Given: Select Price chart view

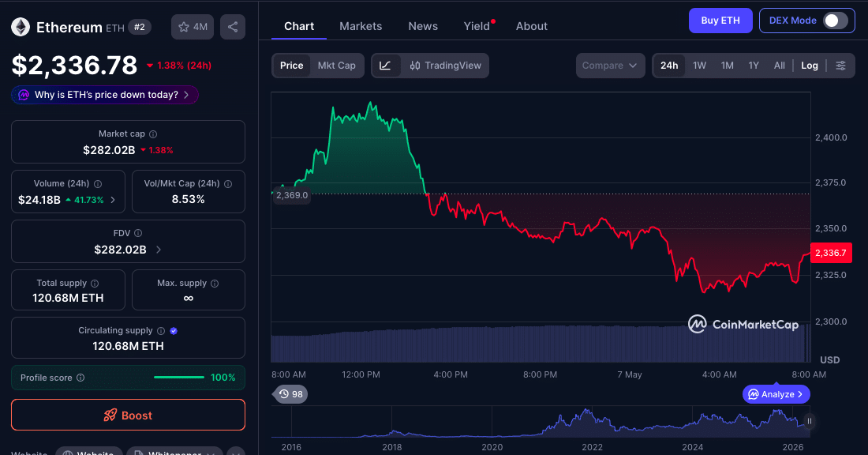Looking at the screenshot, I should pyautogui.click(x=292, y=66).
